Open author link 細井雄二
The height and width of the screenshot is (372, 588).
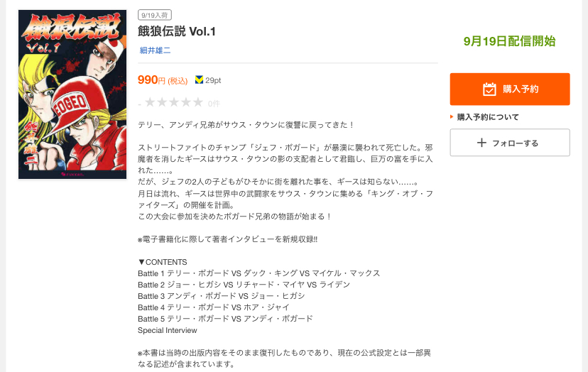(155, 50)
